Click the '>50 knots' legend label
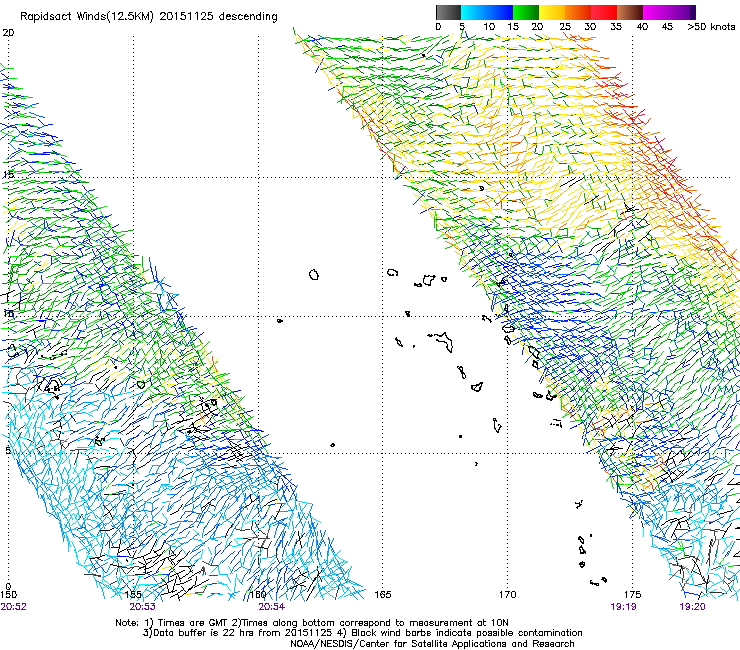740x650 pixels. [711, 27]
